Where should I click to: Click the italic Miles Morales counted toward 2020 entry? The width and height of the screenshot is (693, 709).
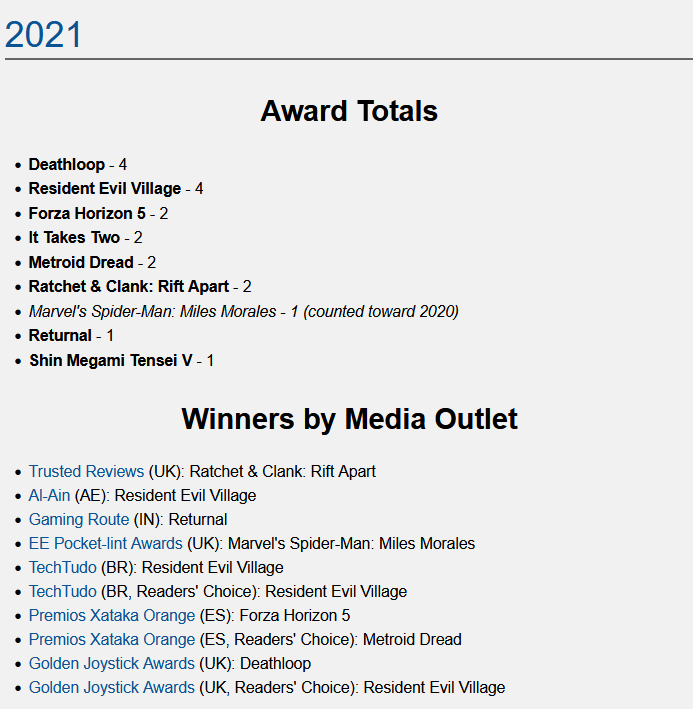244,312
